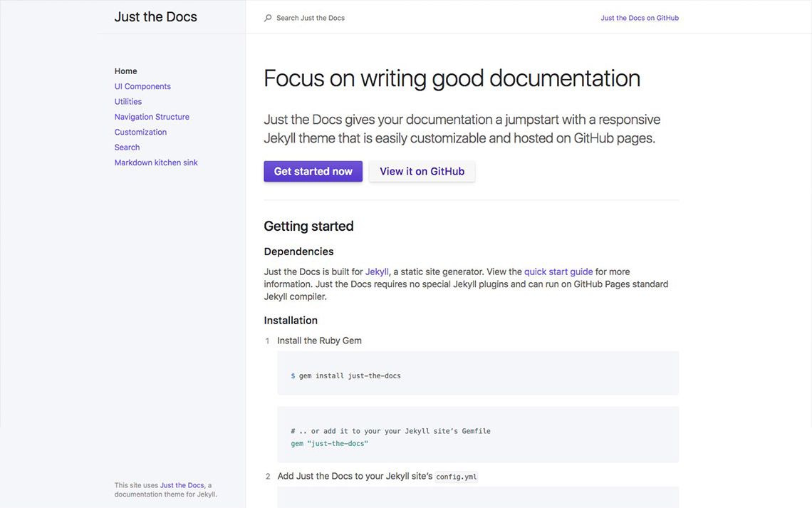Image resolution: width=812 pixels, height=508 pixels.
Task: Open the Just the Docs on GitHub link
Action: coord(639,17)
